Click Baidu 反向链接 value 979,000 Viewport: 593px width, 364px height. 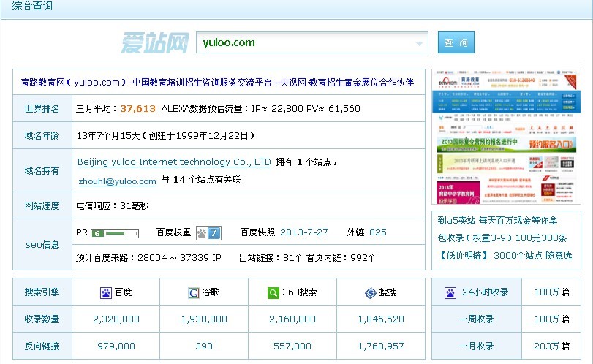click(116, 346)
